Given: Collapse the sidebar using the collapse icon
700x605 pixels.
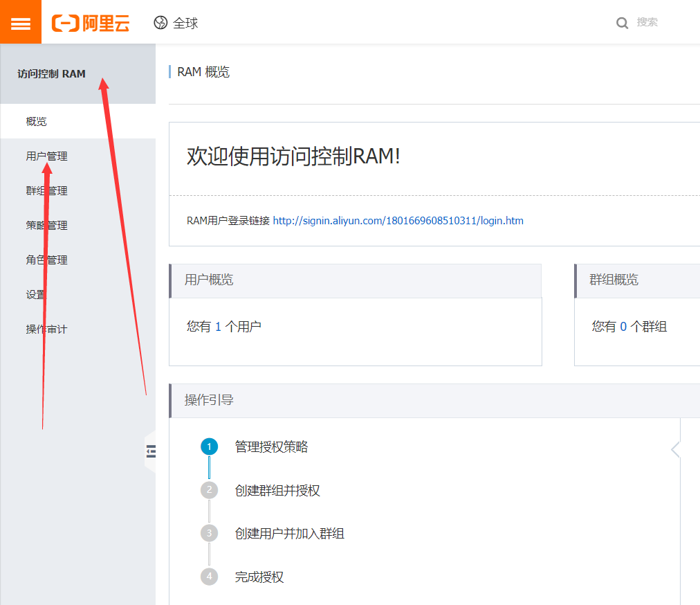Looking at the screenshot, I should click(151, 450).
